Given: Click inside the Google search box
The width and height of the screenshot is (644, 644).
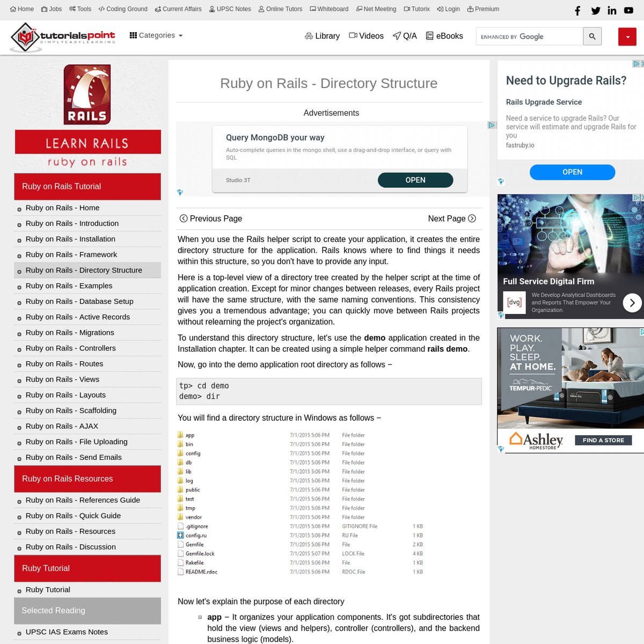Looking at the screenshot, I should (x=529, y=36).
